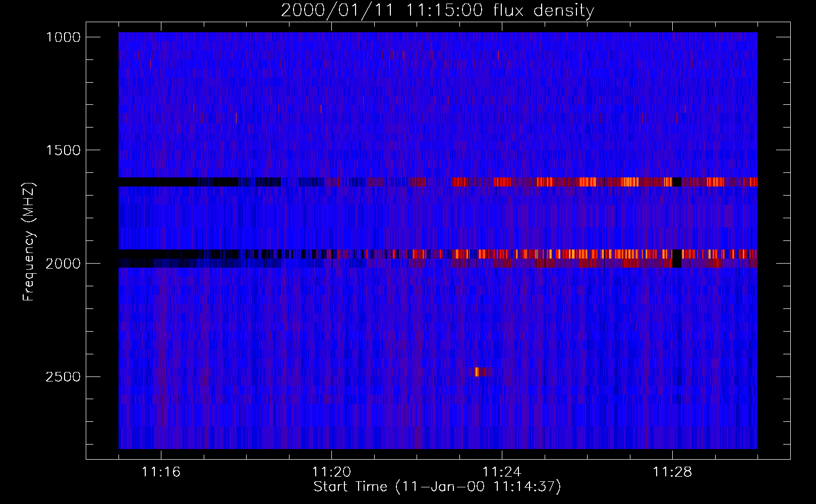
Task: Click the '11:16' time axis label
Action: click(161, 472)
